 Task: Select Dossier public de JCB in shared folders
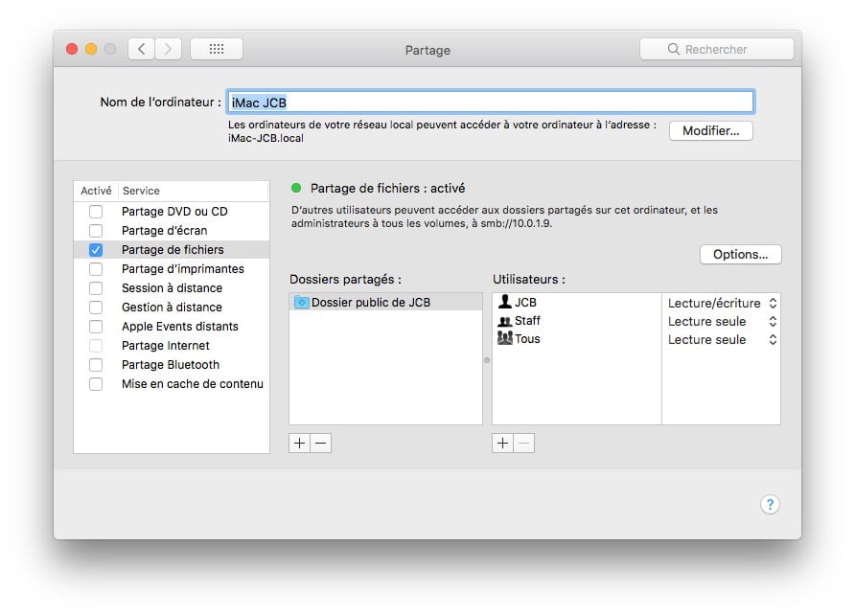(385, 302)
